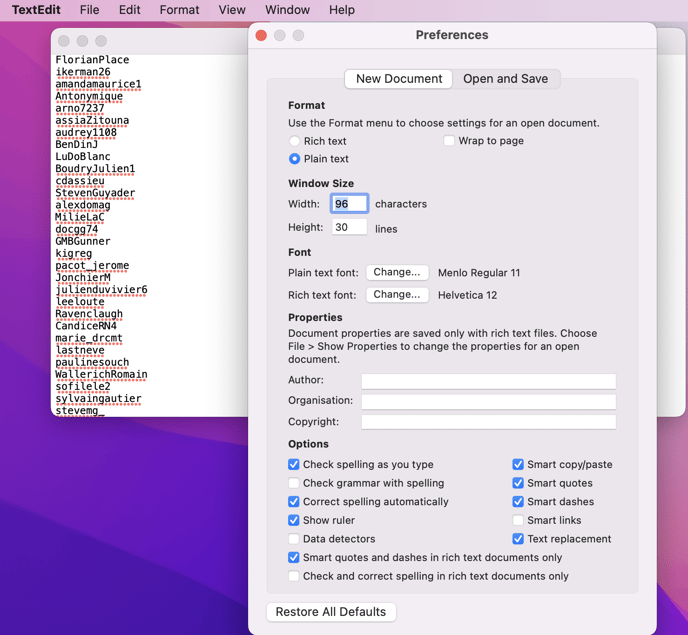Enable Check and correct spelling in rich text only
This screenshot has width=688, height=635.
coord(294,576)
